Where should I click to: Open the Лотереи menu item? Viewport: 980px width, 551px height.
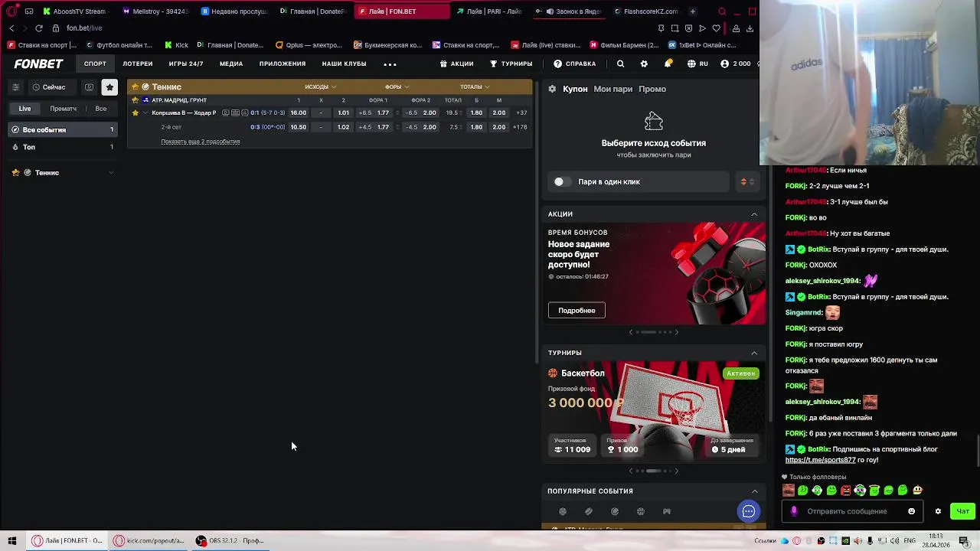tap(138, 64)
